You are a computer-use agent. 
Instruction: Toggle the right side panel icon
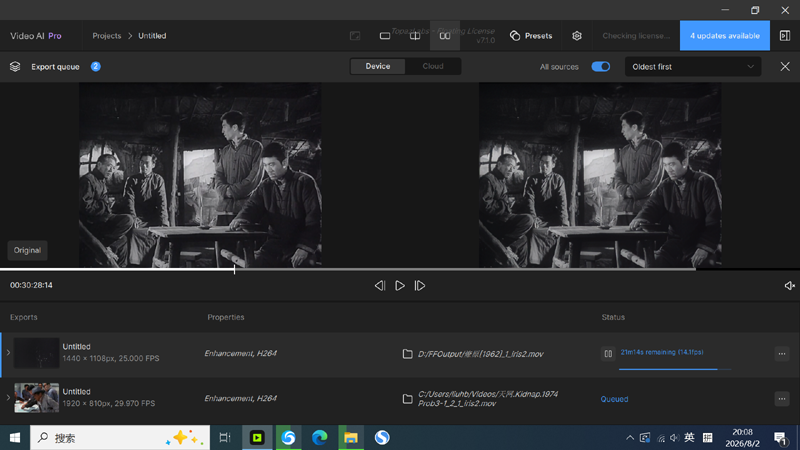tap(785, 36)
